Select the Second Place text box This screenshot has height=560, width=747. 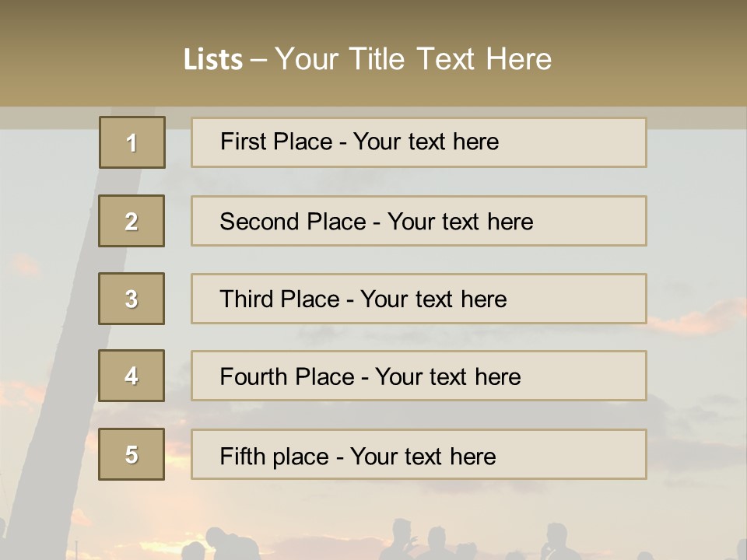(x=419, y=221)
